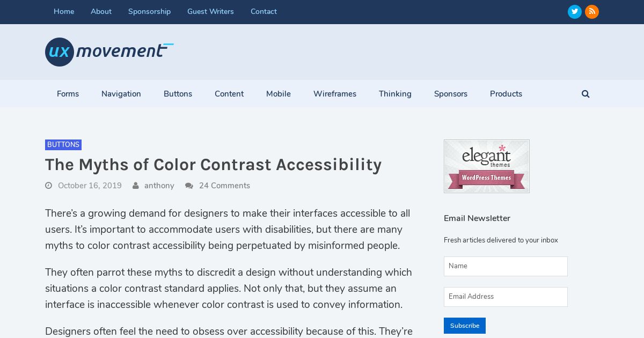The image size is (644, 338).
Task: Open the Products menu item
Action: coord(506,94)
